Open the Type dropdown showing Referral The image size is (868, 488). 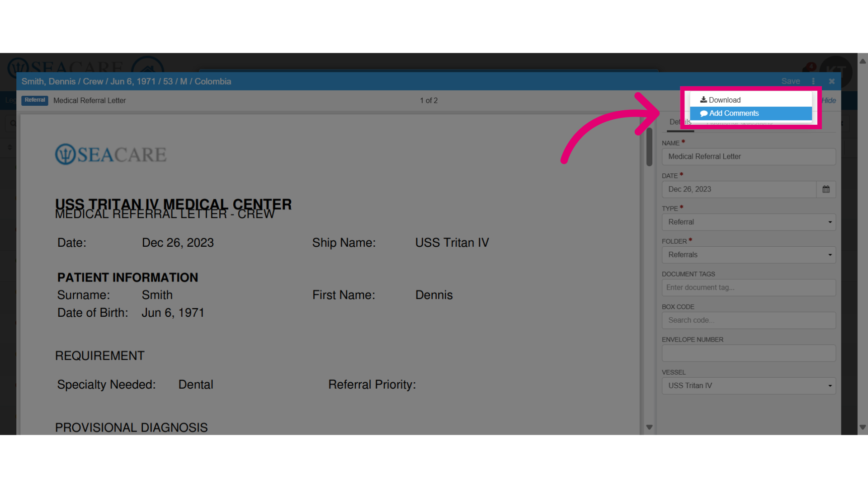point(749,222)
